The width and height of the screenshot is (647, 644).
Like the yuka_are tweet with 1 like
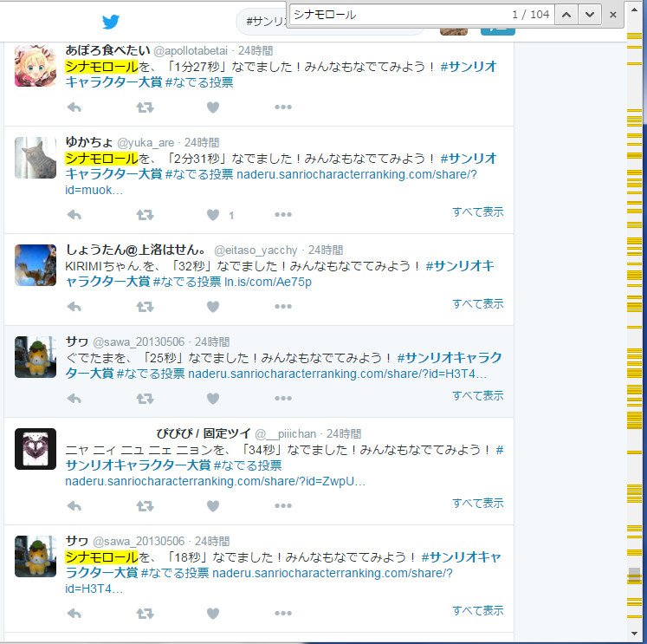tap(213, 215)
